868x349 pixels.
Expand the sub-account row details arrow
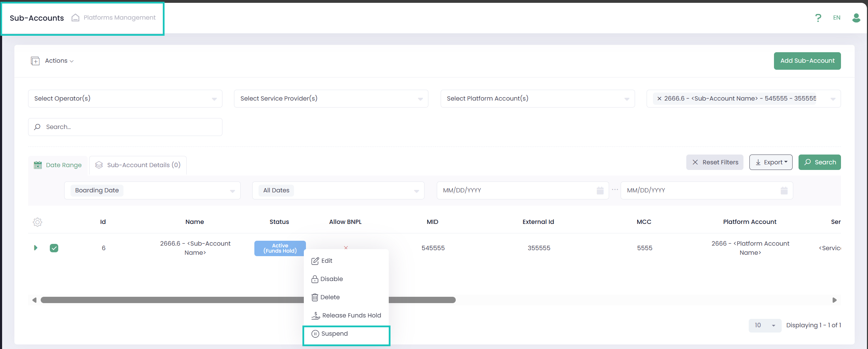[x=35, y=248]
